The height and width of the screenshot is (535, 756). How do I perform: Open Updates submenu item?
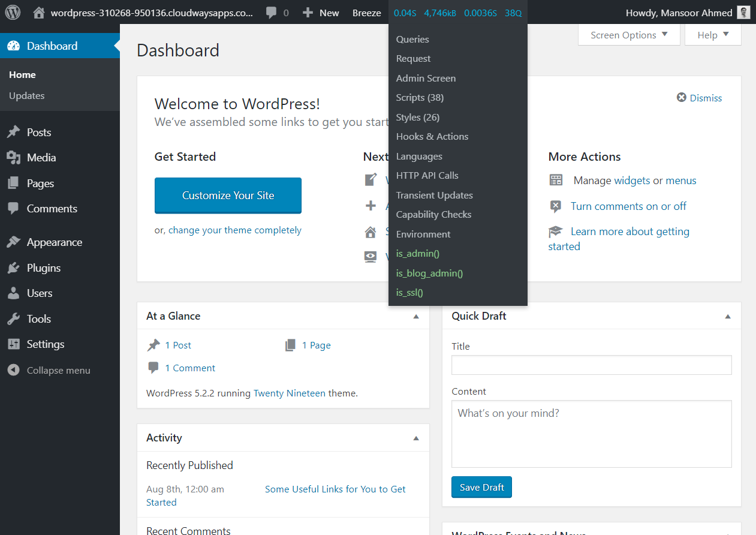[x=27, y=96]
